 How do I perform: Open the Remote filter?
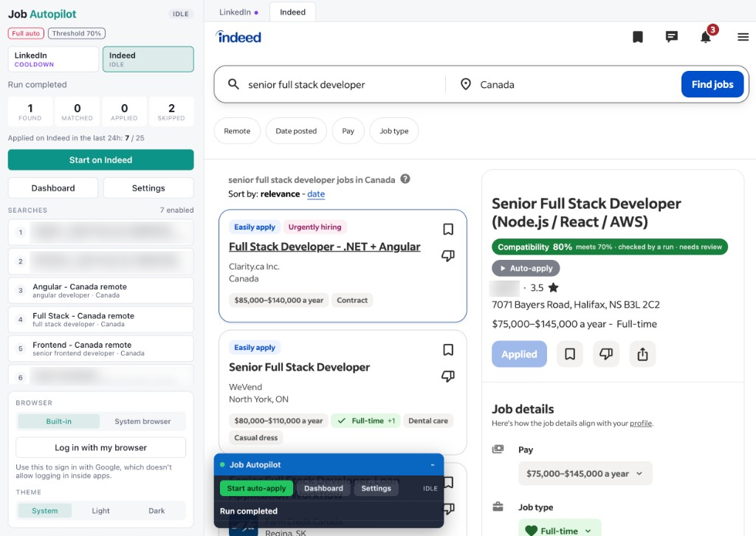click(237, 131)
